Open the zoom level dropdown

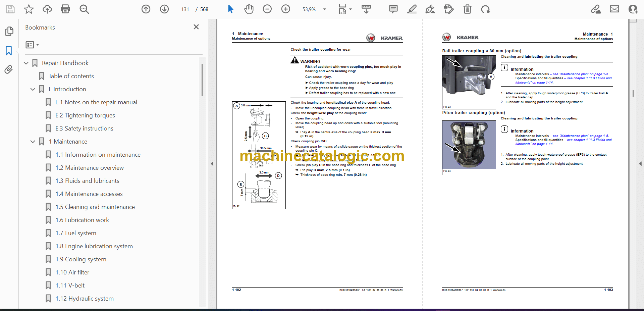point(324,9)
